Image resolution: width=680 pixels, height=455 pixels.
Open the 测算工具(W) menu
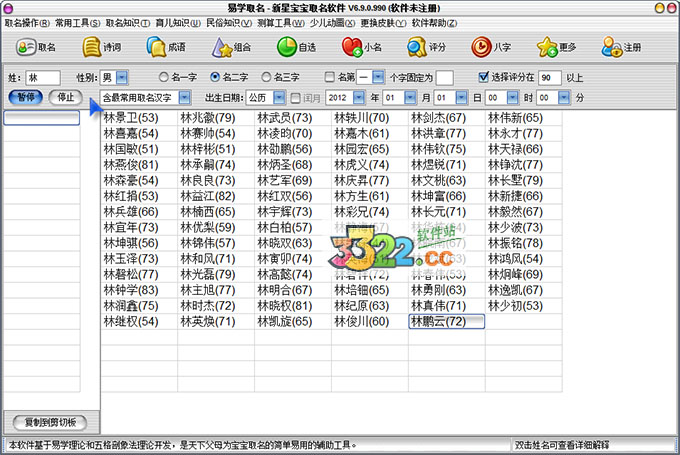(281, 23)
